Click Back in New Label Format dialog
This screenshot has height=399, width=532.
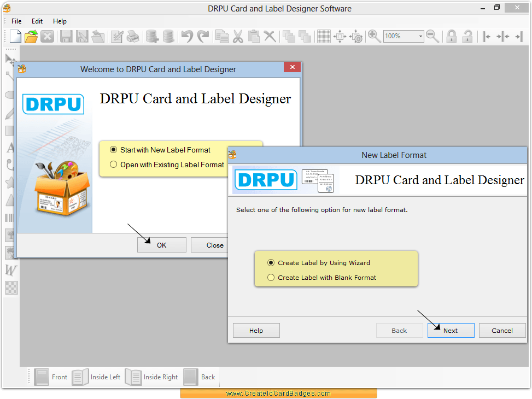pos(399,331)
